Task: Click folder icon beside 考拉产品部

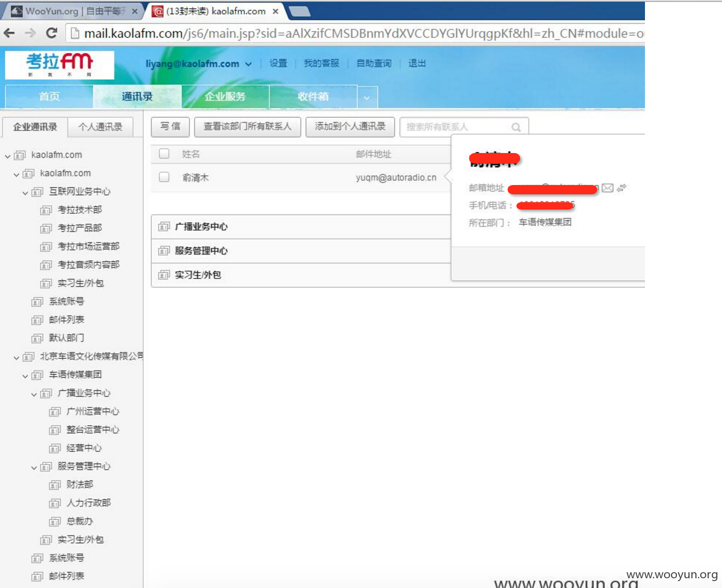Action: click(x=46, y=229)
